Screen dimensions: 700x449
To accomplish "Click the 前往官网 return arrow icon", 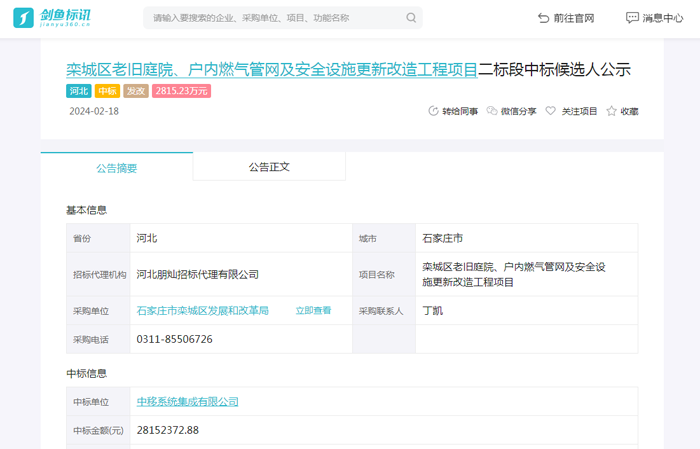I will [x=544, y=18].
